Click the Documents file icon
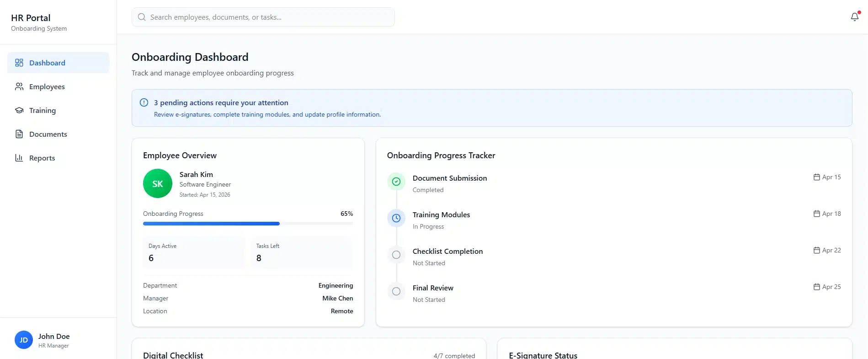 click(x=19, y=134)
